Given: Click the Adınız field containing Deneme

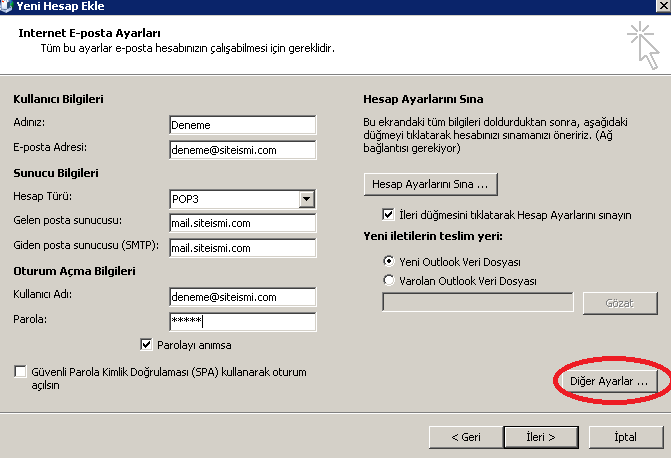Looking at the screenshot, I should [243, 125].
